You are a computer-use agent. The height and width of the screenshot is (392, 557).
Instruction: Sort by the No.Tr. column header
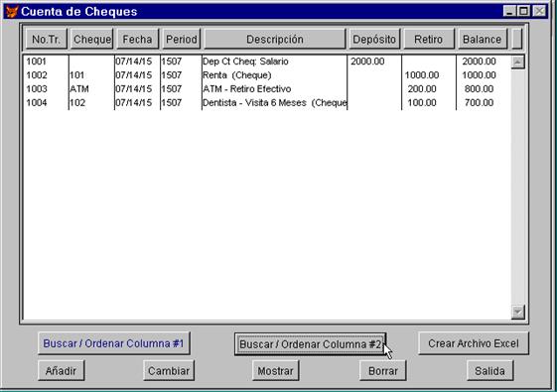[x=47, y=39]
